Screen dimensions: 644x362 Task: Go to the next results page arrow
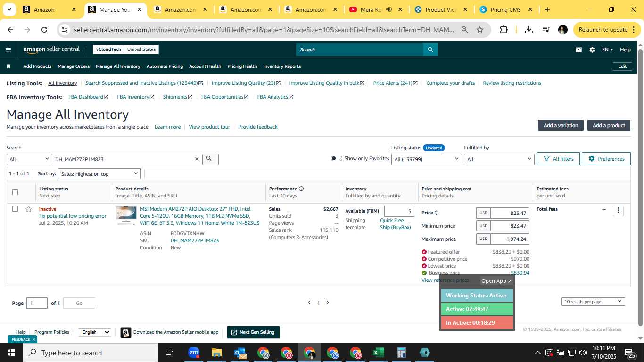point(328,303)
